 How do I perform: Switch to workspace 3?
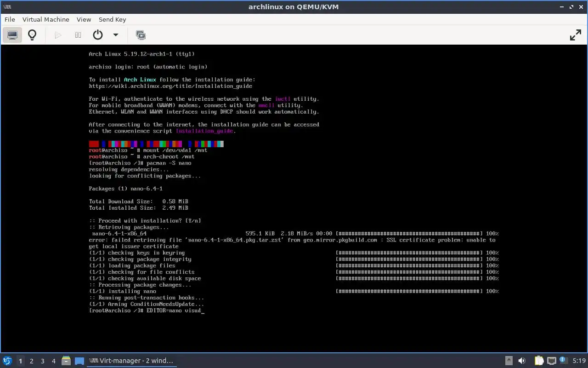tap(42, 361)
